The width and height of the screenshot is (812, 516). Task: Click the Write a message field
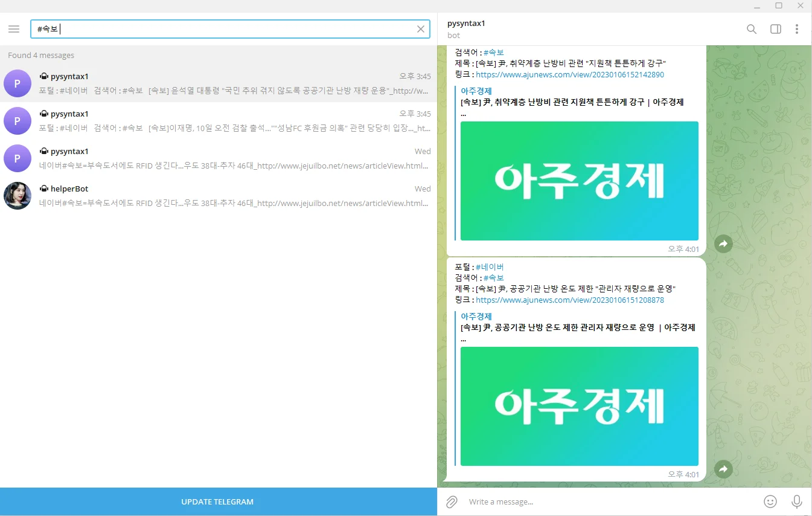click(x=610, y=501)
